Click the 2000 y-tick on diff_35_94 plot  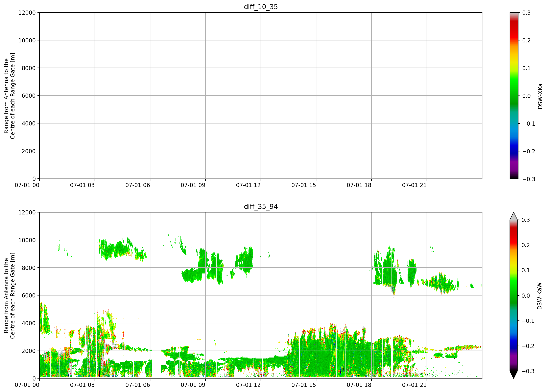[29, 351]
